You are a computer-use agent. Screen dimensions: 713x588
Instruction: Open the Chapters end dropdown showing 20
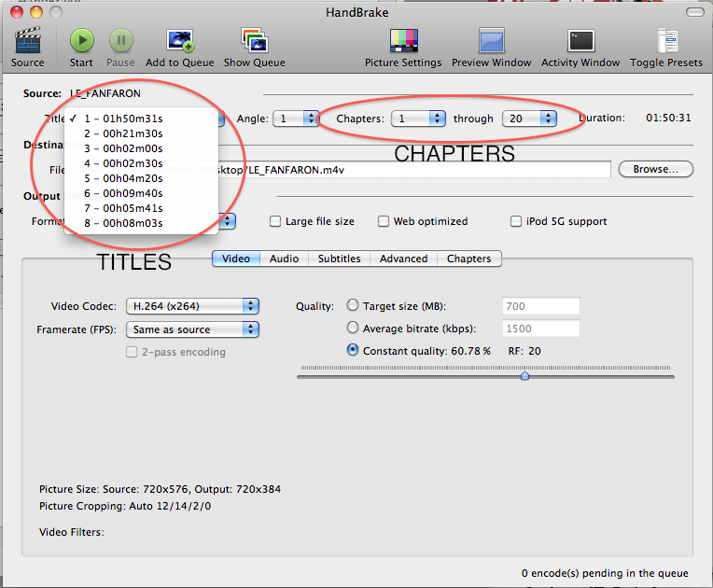pos(529,119)
